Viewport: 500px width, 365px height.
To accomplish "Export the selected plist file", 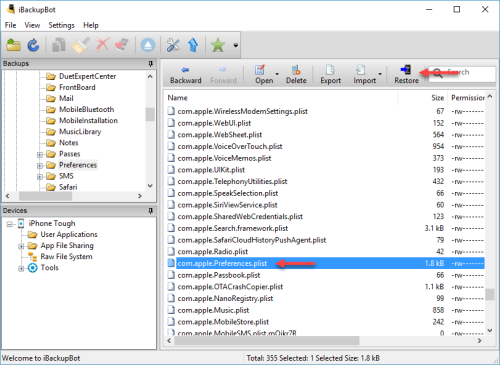I will (330, 75).
